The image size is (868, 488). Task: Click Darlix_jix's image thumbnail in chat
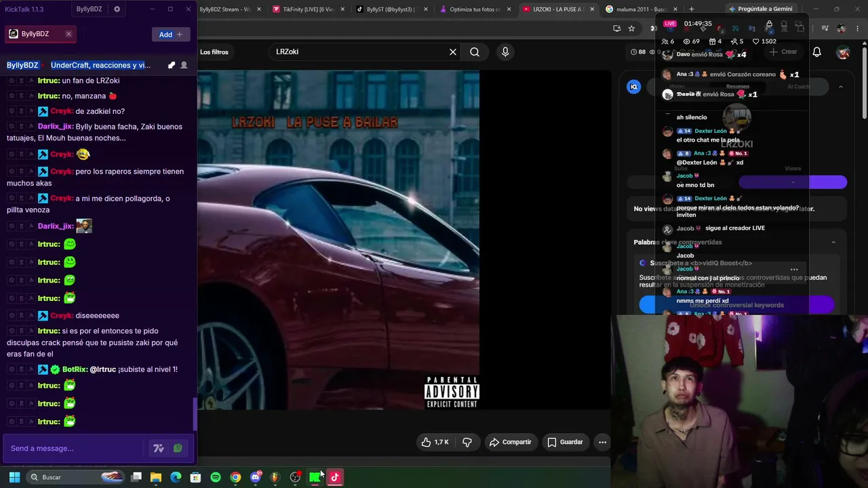tap(84, 226)
